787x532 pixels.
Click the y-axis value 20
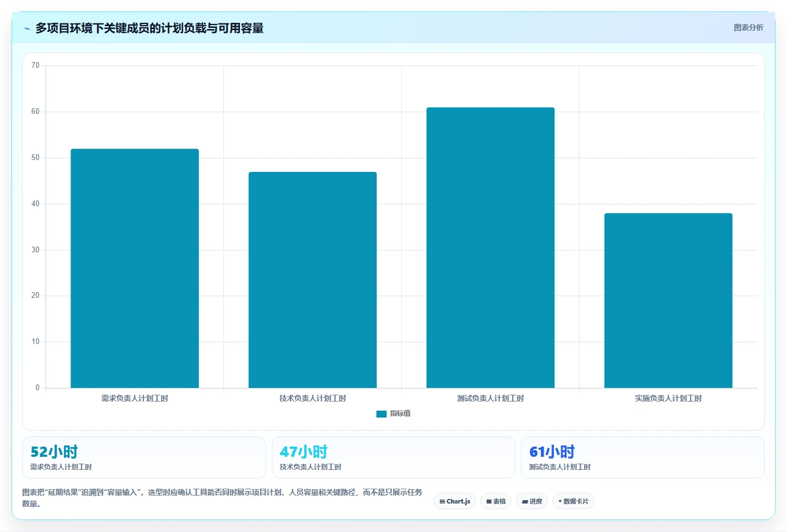[35, 296]
